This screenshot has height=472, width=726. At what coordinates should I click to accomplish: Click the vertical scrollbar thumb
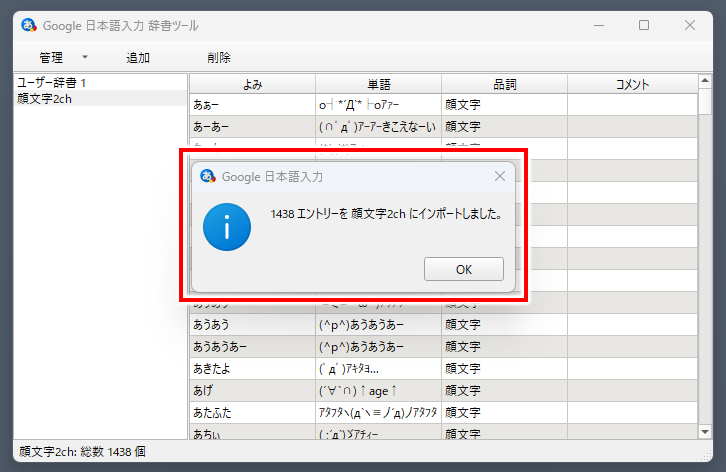(705, 101)
